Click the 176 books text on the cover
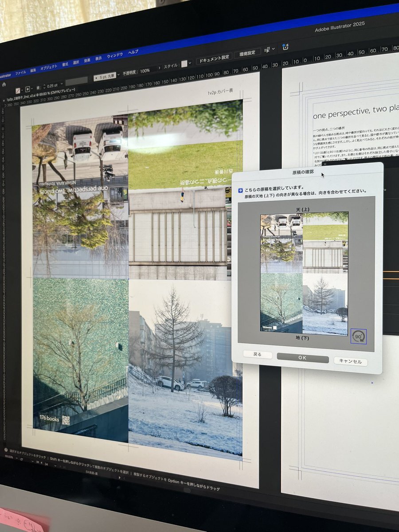 click(x=49, y=419)
